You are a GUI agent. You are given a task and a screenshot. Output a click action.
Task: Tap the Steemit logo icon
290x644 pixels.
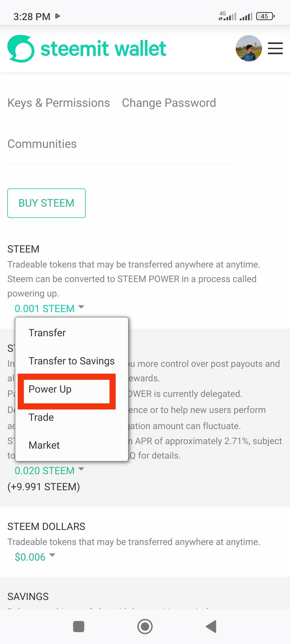point(21,49)
